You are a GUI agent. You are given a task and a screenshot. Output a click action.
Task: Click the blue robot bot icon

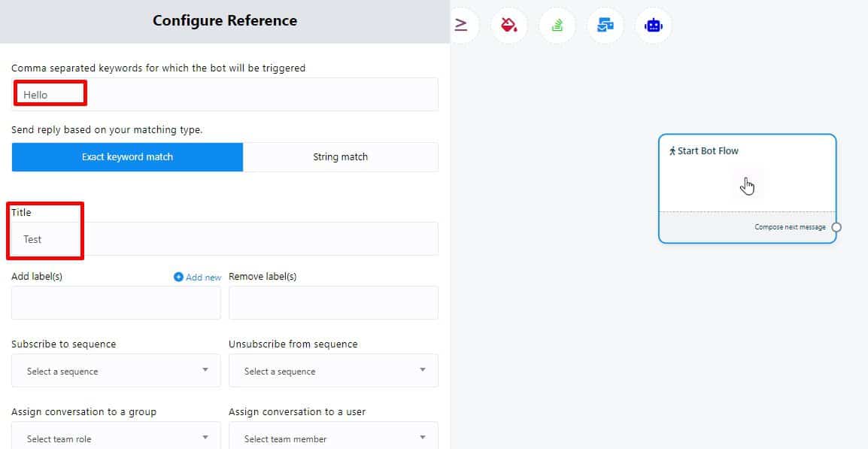pos(653,26)
